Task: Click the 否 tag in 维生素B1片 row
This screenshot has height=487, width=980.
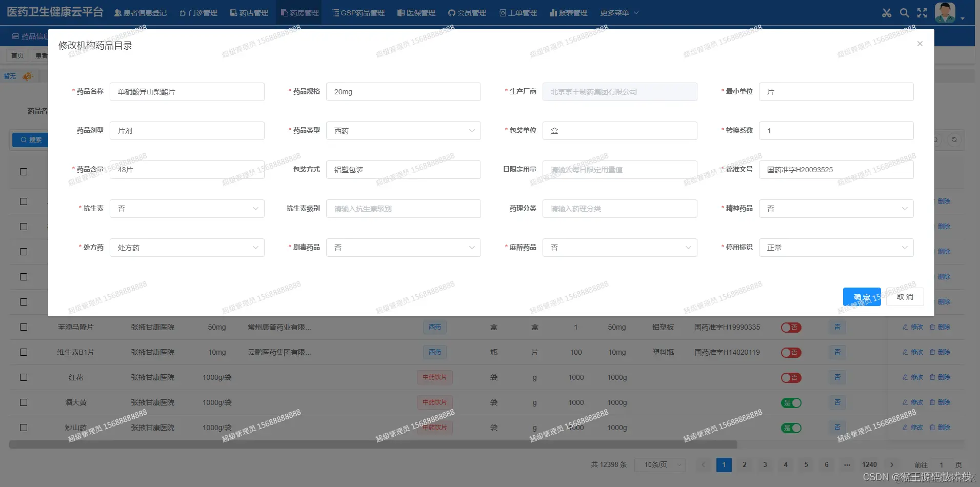Action: pyautogui.click(x=837, y=352)
